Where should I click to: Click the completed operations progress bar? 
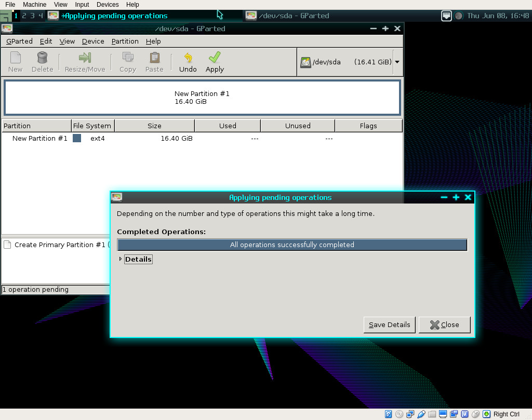(292, 245)
